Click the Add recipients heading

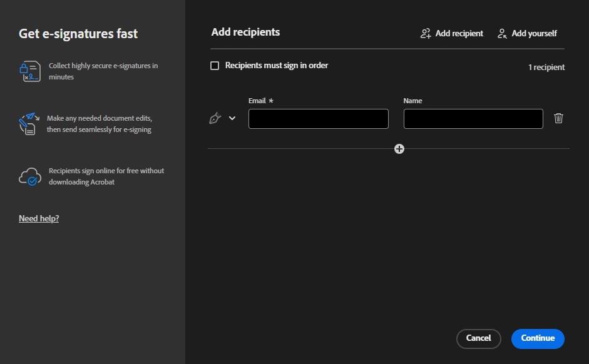pos(245,32)
